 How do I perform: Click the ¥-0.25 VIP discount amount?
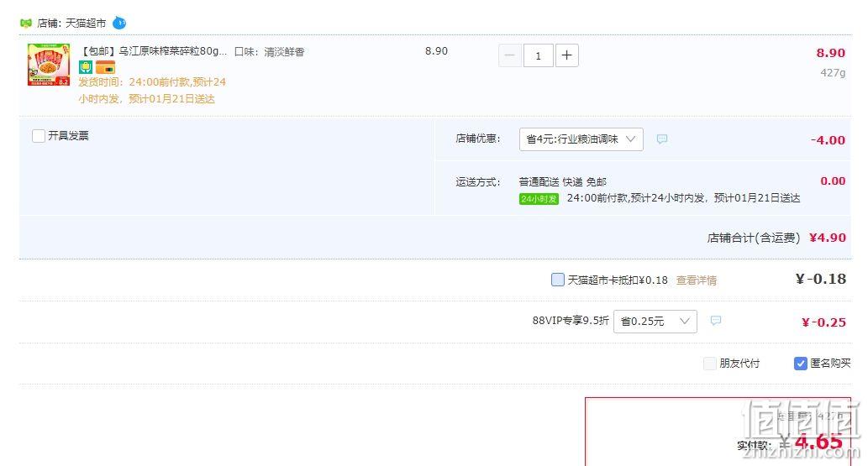pyautogui.click(x=823, y=322)
